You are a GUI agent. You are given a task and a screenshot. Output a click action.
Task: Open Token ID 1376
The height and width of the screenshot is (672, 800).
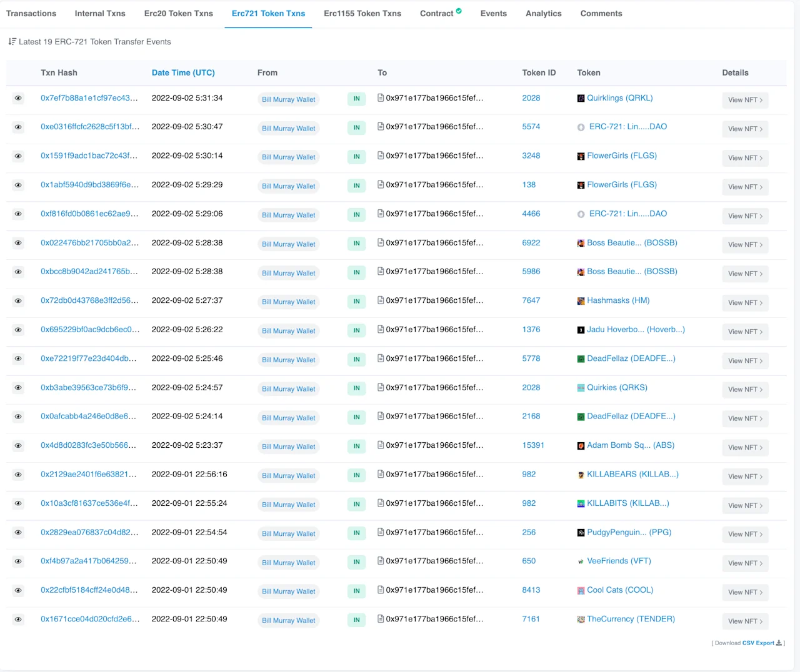click(531, 330)
